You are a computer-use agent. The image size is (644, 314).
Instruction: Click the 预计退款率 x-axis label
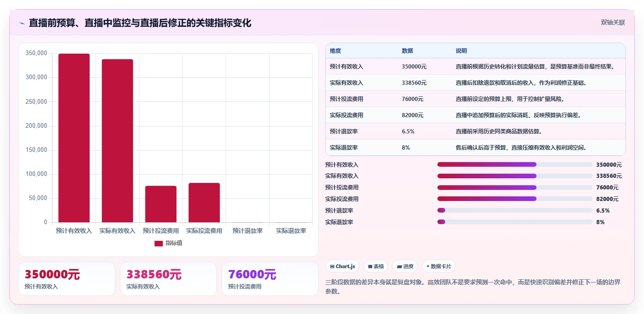pos(247,231)
